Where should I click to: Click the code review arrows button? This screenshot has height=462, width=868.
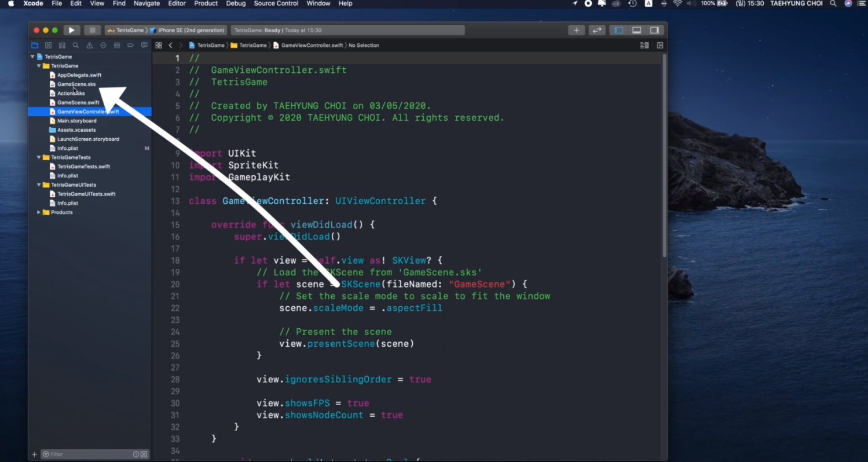pos(597,30)
